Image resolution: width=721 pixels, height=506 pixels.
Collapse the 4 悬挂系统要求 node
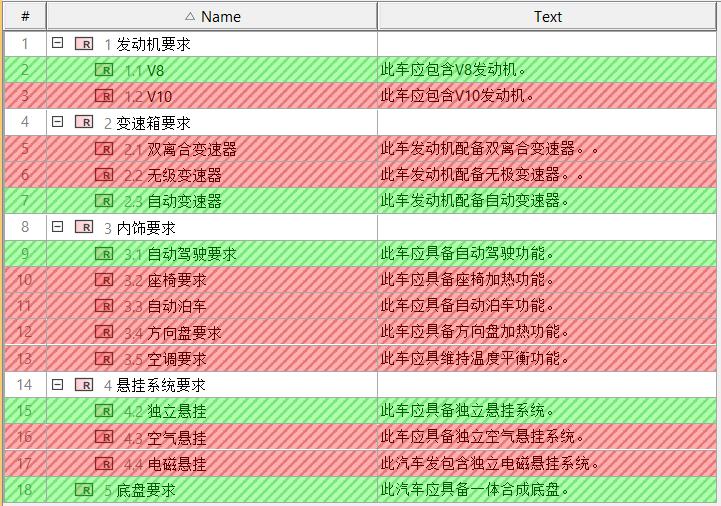57,384
